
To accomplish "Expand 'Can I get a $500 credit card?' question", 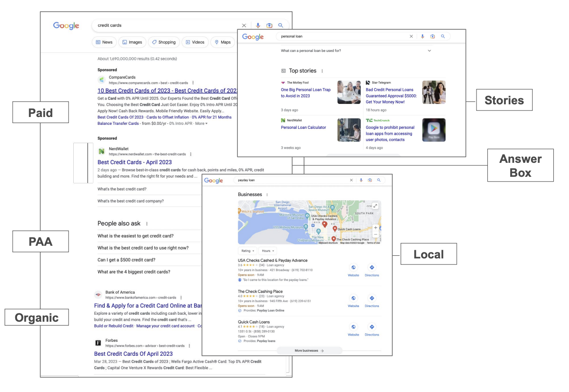I will (127, 260).
